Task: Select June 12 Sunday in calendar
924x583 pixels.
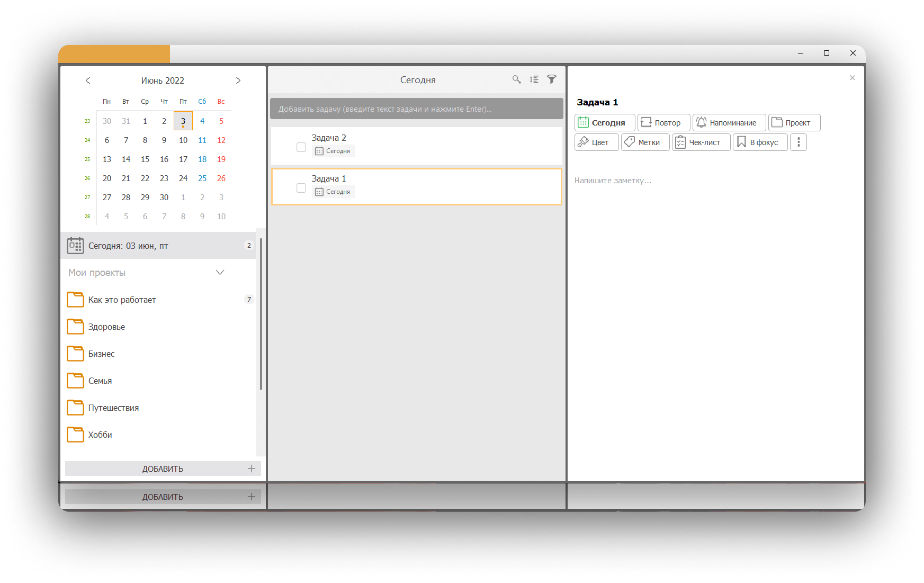Action: tap(221, 140)
